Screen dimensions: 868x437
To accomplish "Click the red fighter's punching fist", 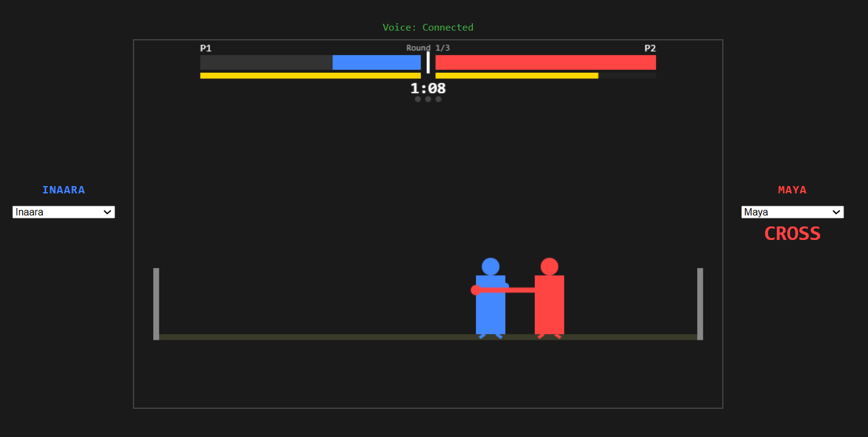I will [x=476, y=290].
